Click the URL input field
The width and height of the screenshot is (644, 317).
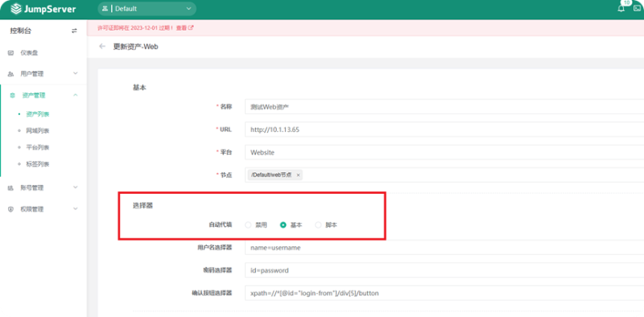tap(444, 130)
